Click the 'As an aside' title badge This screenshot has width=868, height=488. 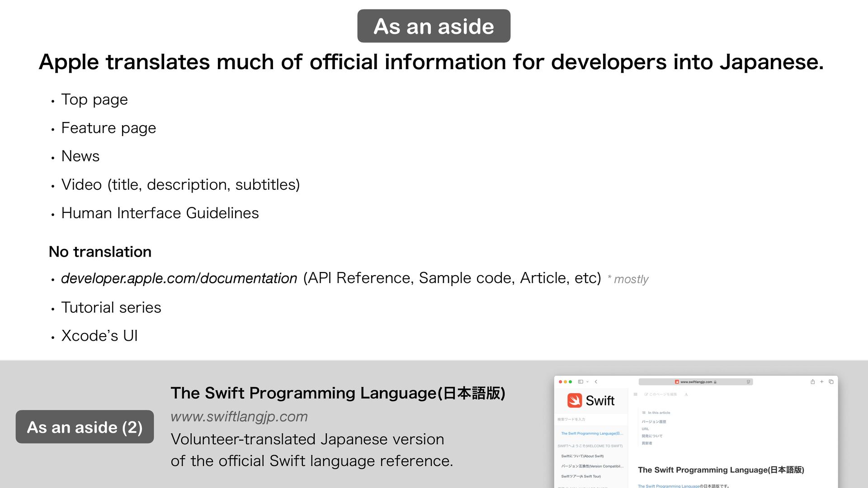pos(434,26)
